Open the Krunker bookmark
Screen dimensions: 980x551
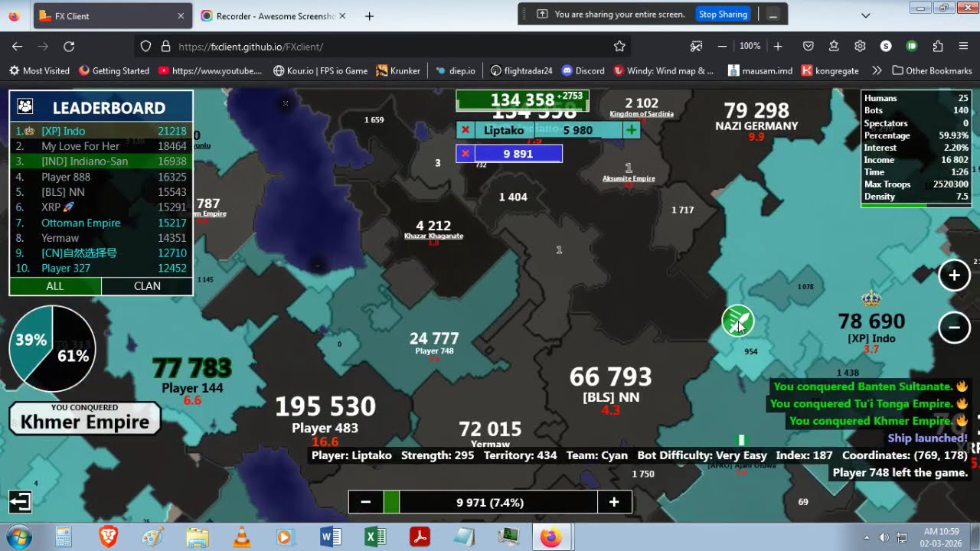click(397, 70)
